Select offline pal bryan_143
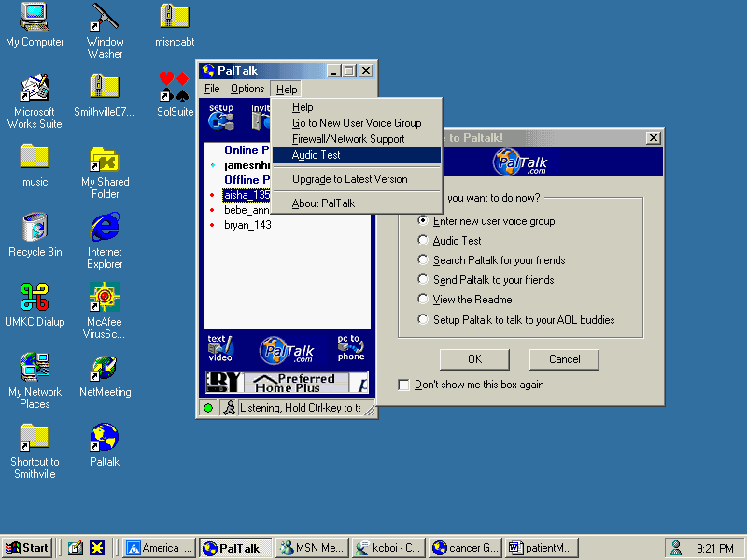The image size is (747, 560). pyautogui.click(x=247, y=225)
